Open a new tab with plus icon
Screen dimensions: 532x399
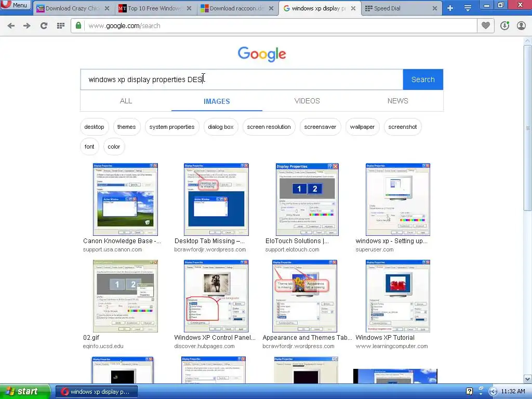pos(450,8)
